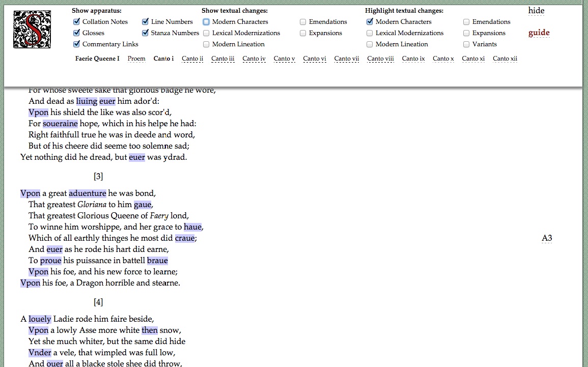This screenshot has width=588, height=367.
Task: Toggle Commentary Links checkbox off
Action: [x=77, y=44]
